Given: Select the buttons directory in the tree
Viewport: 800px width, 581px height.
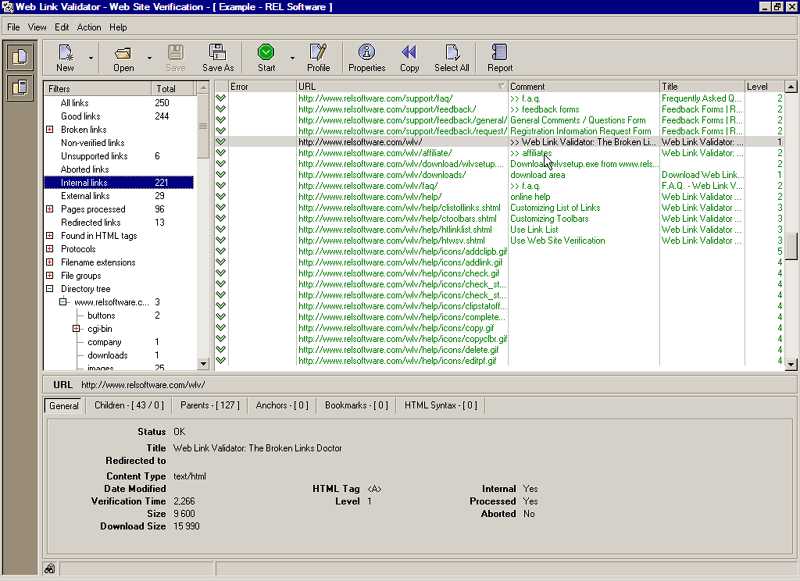Looking at the screenshot, I should point(101,315).
